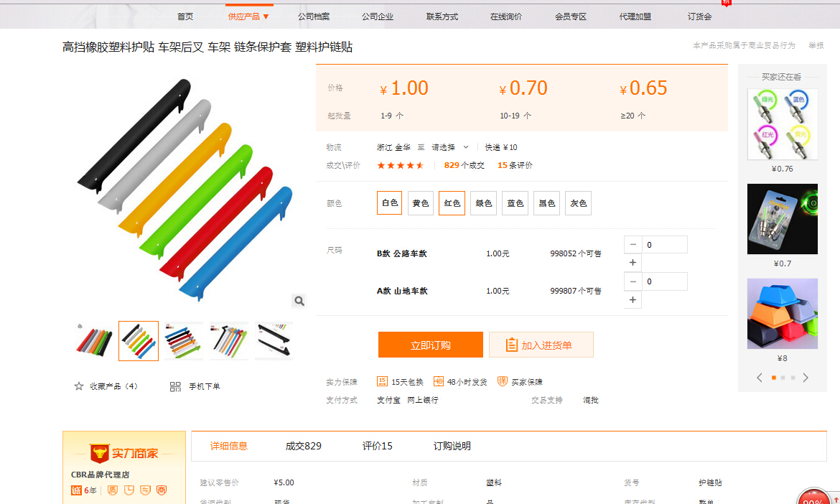Go to previous recommended products with left arrow
Image resolution: width=840 pixels, height=504 pixels.
click(x=760, y=378)
